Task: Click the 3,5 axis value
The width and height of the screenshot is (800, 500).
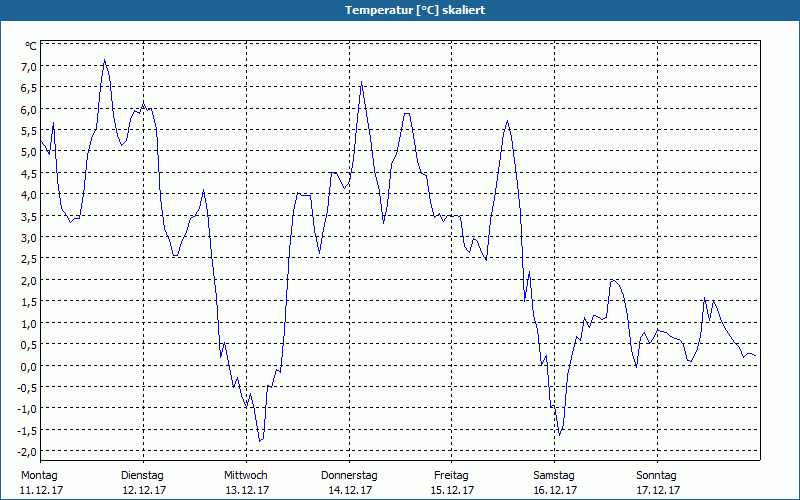Action: pos(29,216)
